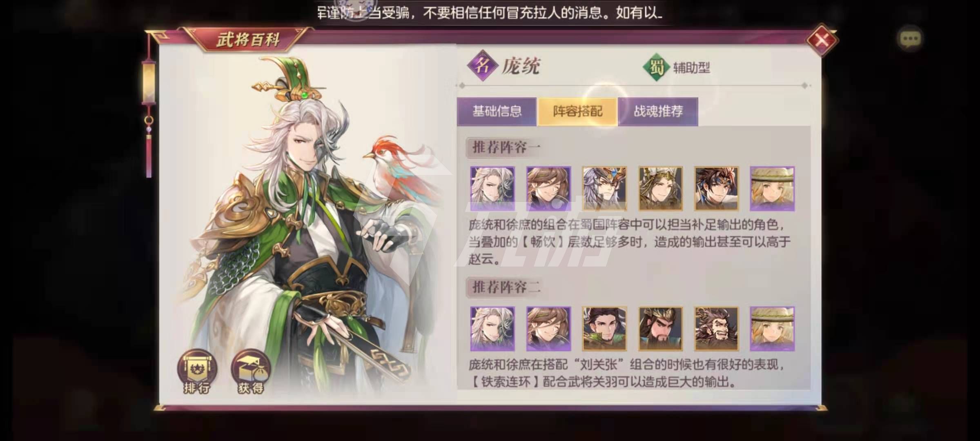Select silver-haired helmeted hero in 推荐阵容一
980x441 pixels.
coord(604,188)
